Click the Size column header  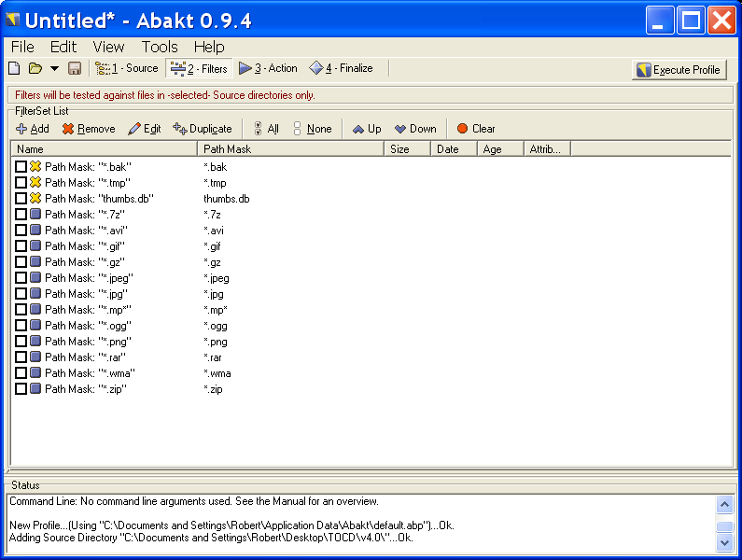click(x=407, y=149)
